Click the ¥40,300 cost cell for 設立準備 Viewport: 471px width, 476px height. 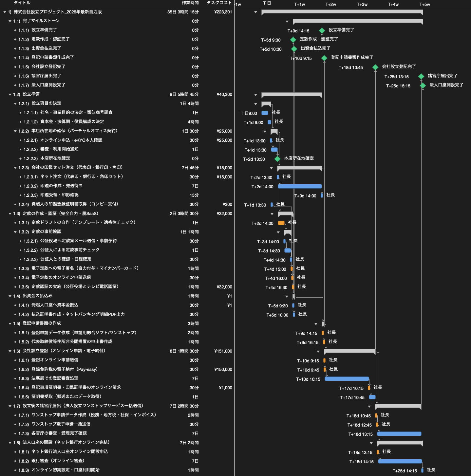(x=224, y=95)
